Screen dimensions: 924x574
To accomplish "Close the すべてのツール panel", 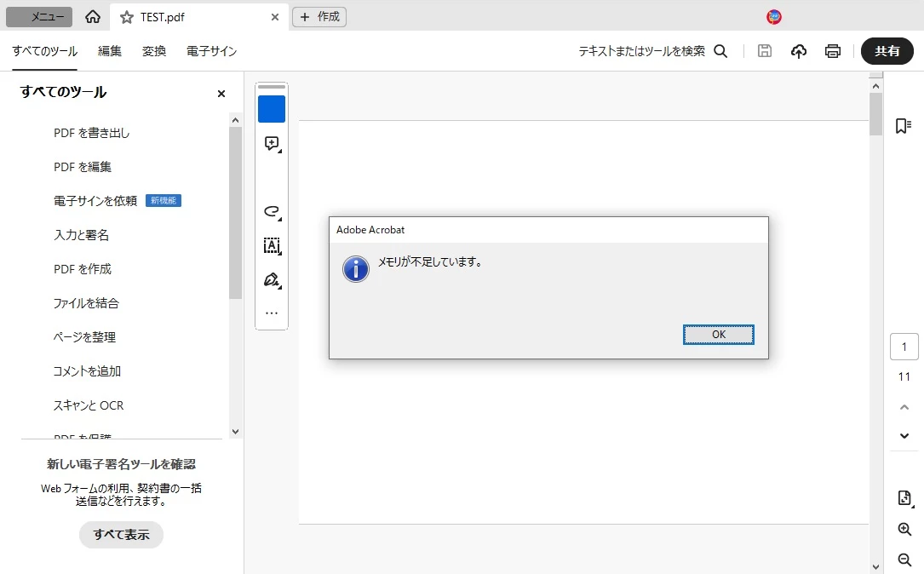I will [221, 94].
